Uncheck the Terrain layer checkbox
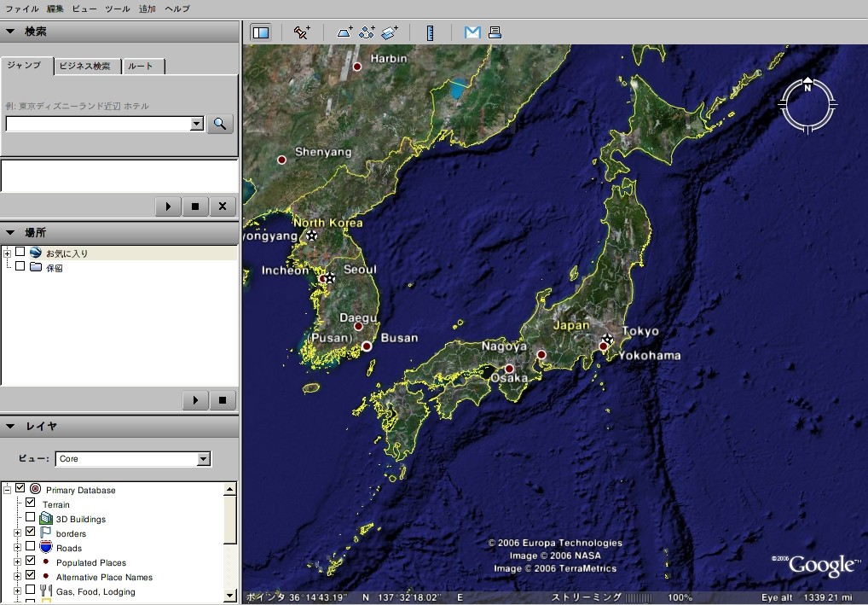This screenshot has width=868, height=605. tap(31, 503)
